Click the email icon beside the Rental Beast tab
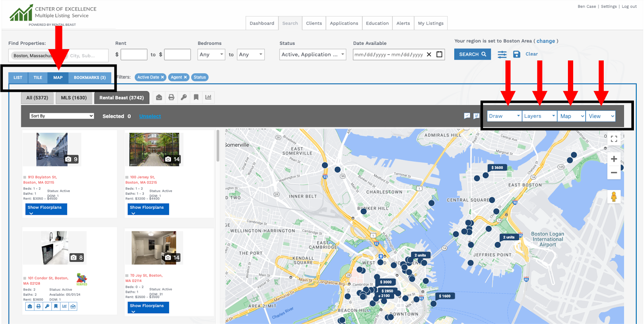This screenshot has height=324, width=644. click(x=159, y=97)
